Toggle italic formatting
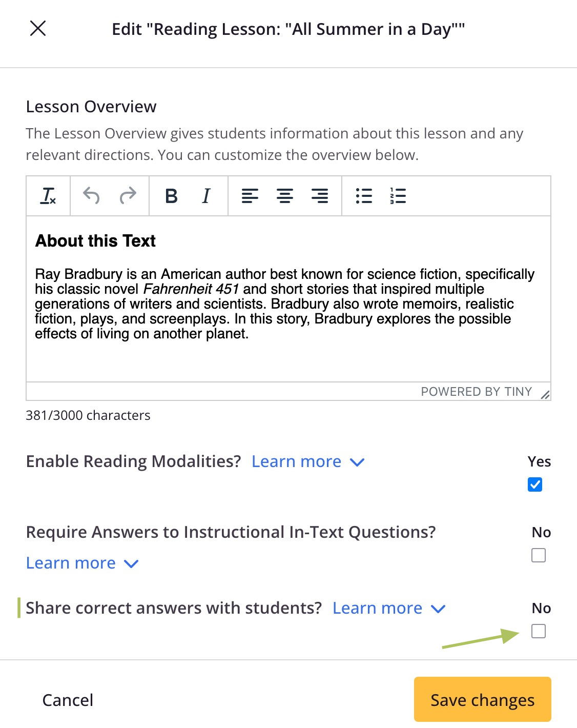This screenshot has width=577, height=728. 206,196
